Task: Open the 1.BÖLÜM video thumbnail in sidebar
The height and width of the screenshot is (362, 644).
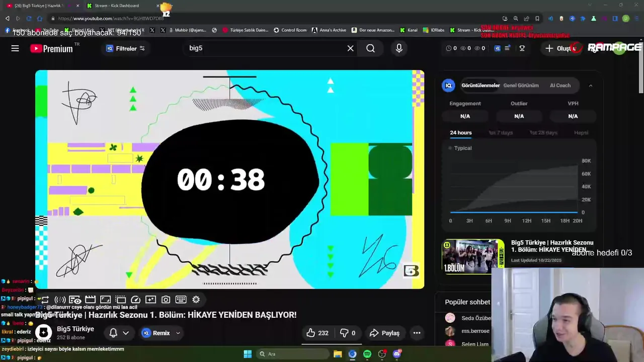Action: pyautogui.click(x=473, y=256)
